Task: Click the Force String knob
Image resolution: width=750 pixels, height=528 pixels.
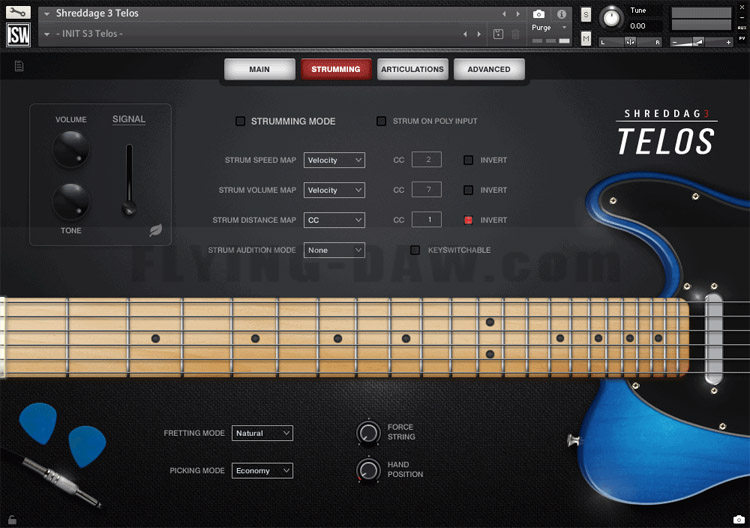Action: [x=368, y=432]
